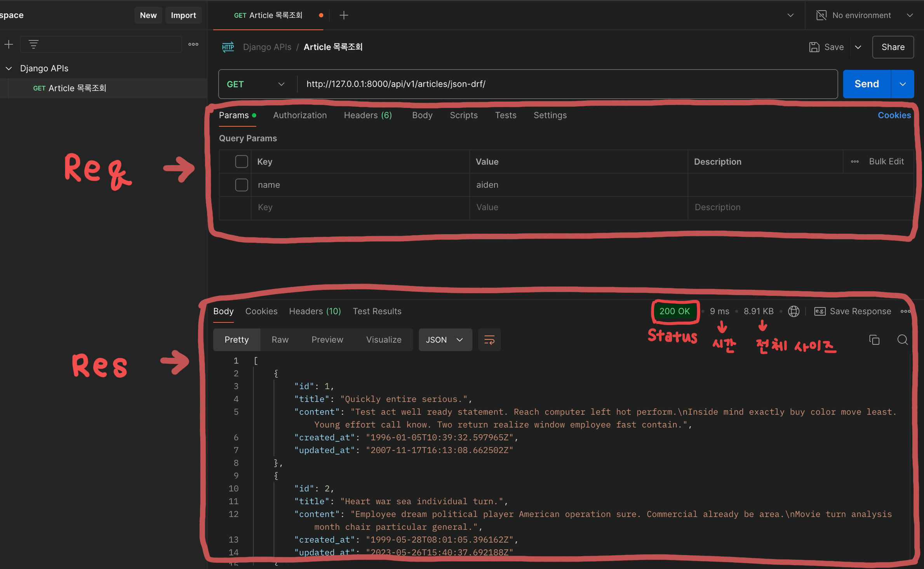The image size is (924, 569).
Task: Click the blue Send button
Action: [866, 84]
